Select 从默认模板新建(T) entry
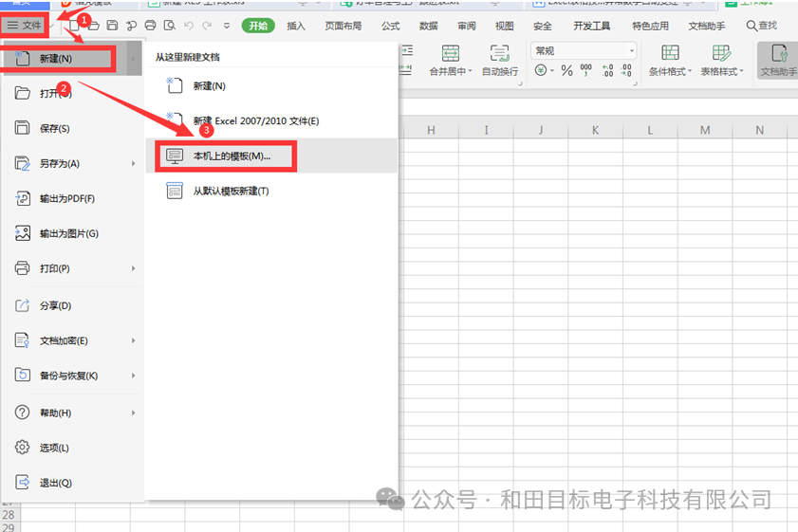This screenshot has height=532, width=798. point(271,192)
